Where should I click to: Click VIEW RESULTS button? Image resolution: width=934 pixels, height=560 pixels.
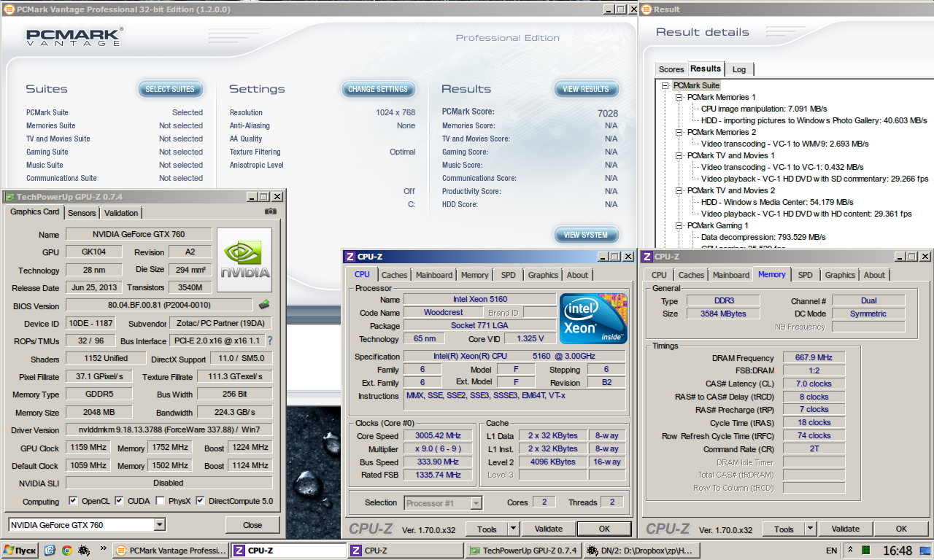coord(586,89)
